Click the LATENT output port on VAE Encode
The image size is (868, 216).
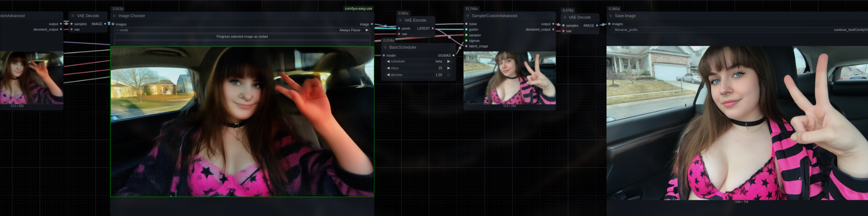tap(433, 28)
